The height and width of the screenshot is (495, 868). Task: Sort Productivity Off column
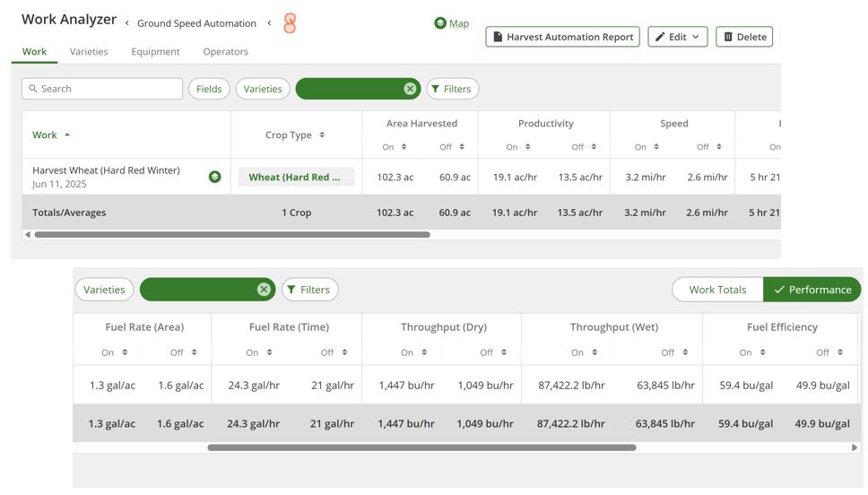coord(584,147)
